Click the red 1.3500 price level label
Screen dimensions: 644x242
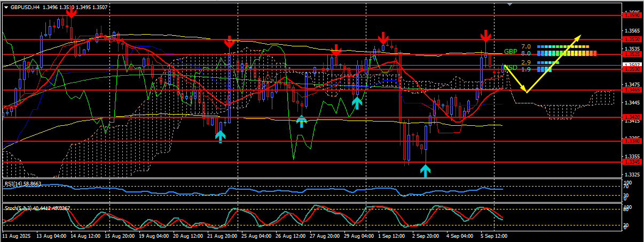(x=632, y=69)
